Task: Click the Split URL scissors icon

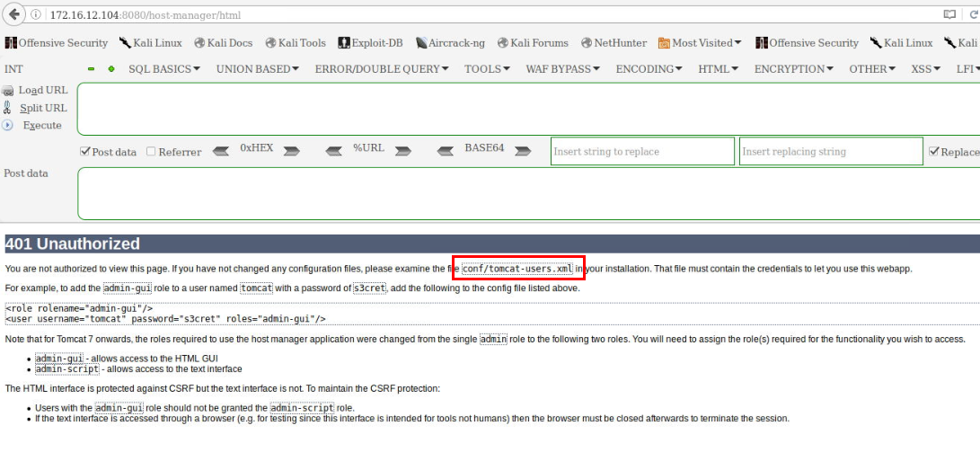Action: pos(7,108)
